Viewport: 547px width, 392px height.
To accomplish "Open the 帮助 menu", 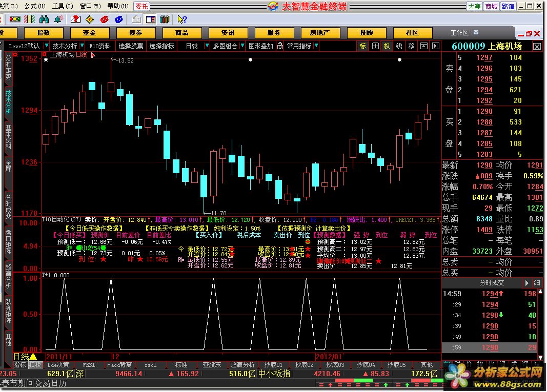I will point(118,6).
